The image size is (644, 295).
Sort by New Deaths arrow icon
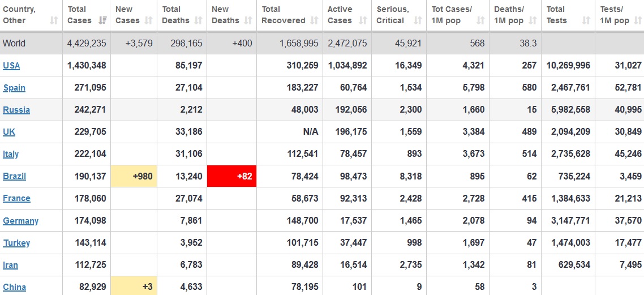pyautogui.click(x=248, y=20)
